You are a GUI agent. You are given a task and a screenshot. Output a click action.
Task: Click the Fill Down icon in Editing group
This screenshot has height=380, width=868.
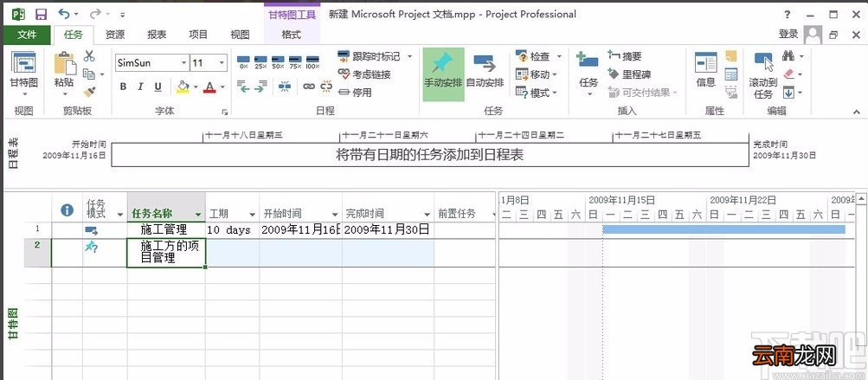789,92
